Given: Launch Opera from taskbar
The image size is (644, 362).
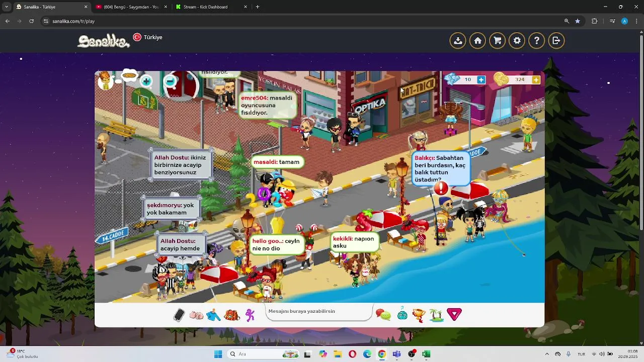Looking at the screenshot, I should point(352,354).
